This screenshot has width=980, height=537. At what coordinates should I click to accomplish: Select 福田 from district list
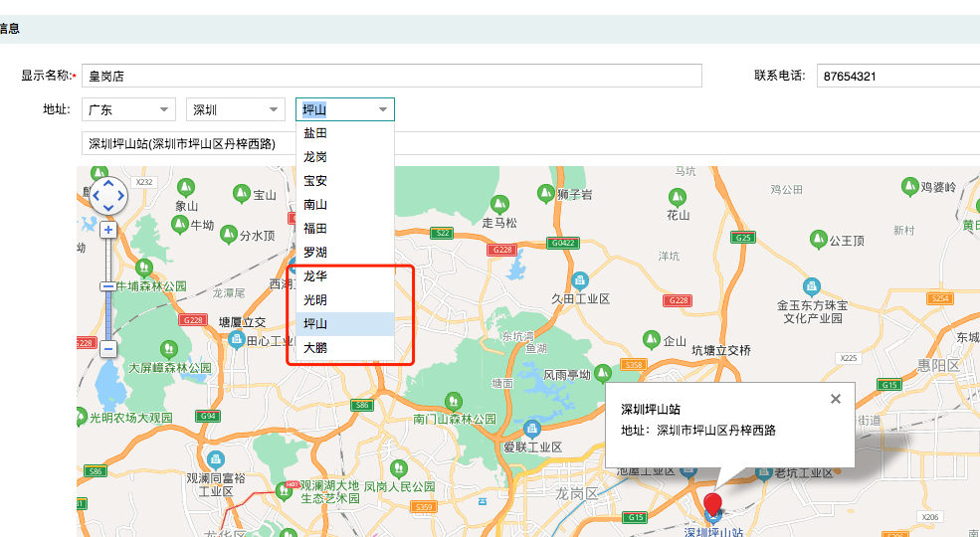[345, 229]
